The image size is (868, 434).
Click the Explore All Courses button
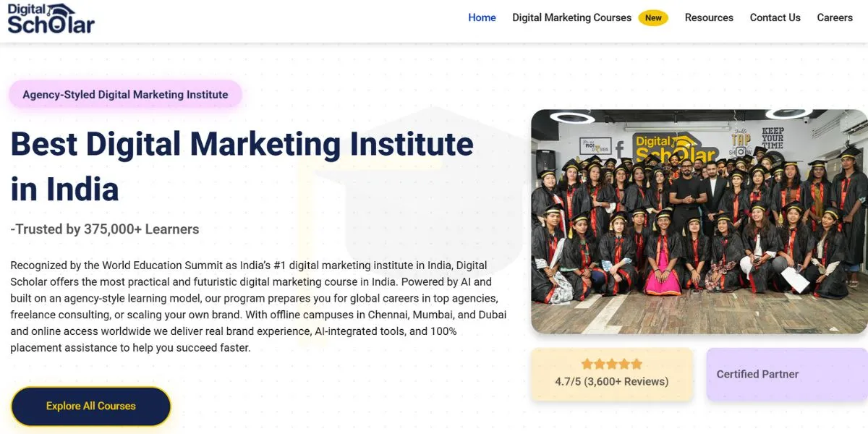click(x=90, y=406)
